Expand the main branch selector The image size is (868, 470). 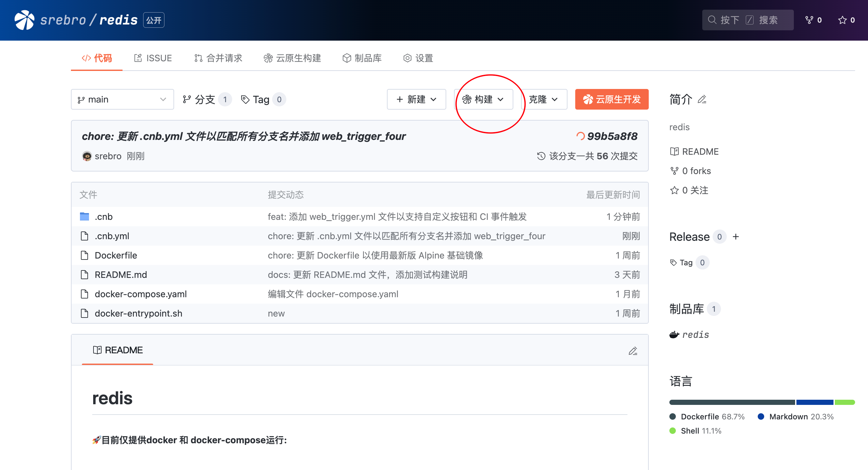tap(122, 99)
